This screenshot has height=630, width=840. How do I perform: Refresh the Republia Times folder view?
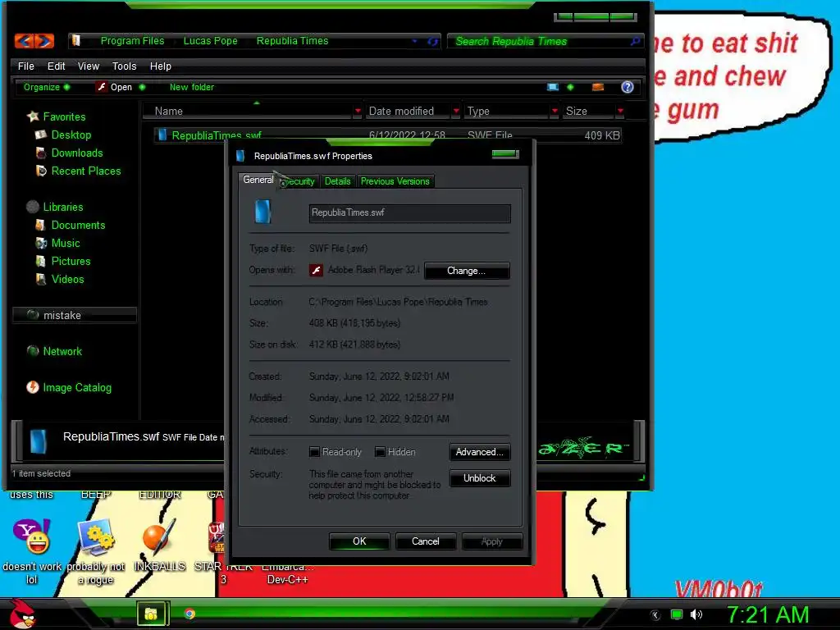(433, 41)
